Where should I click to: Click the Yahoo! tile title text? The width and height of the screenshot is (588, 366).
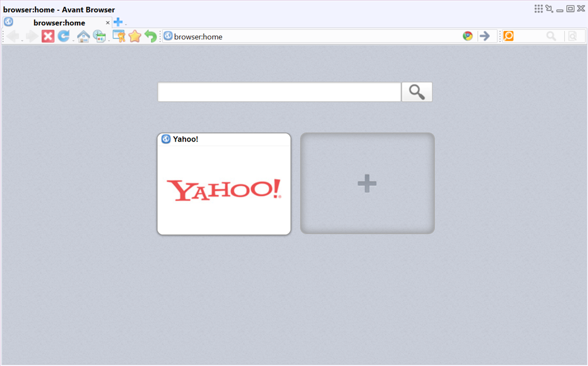pyautogui.click(x=185, y=139)
